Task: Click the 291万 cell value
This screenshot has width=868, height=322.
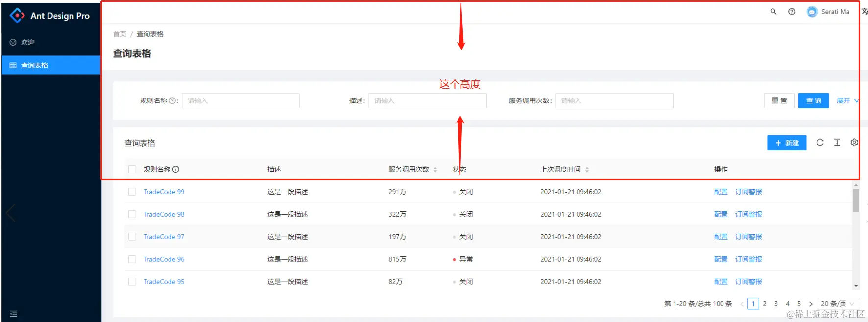Action: coord(397,192)
